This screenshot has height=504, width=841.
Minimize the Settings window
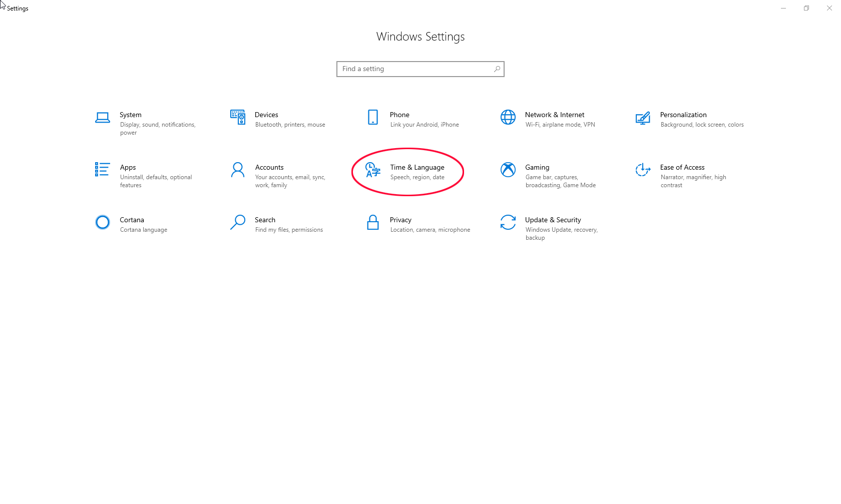(783, 8)
